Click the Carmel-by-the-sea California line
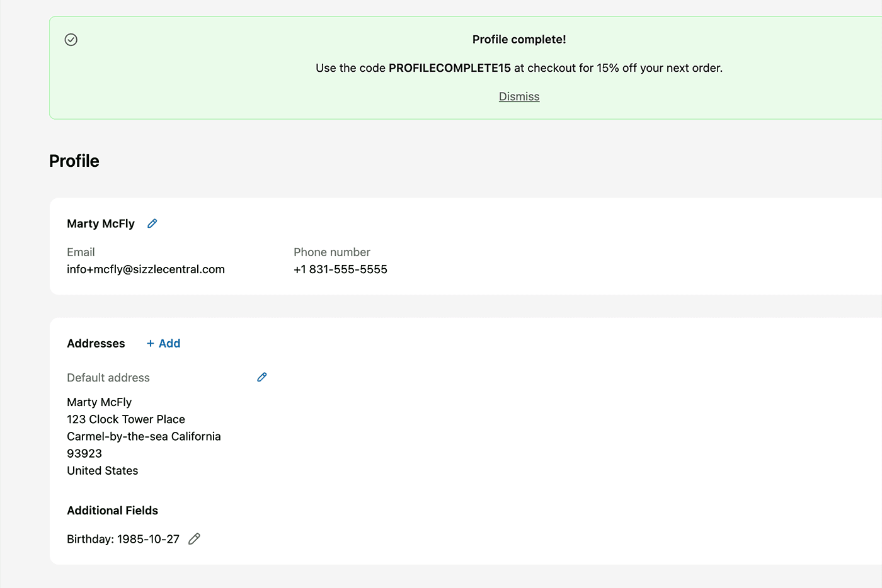The image size is (882, 588). pos(144,436)
